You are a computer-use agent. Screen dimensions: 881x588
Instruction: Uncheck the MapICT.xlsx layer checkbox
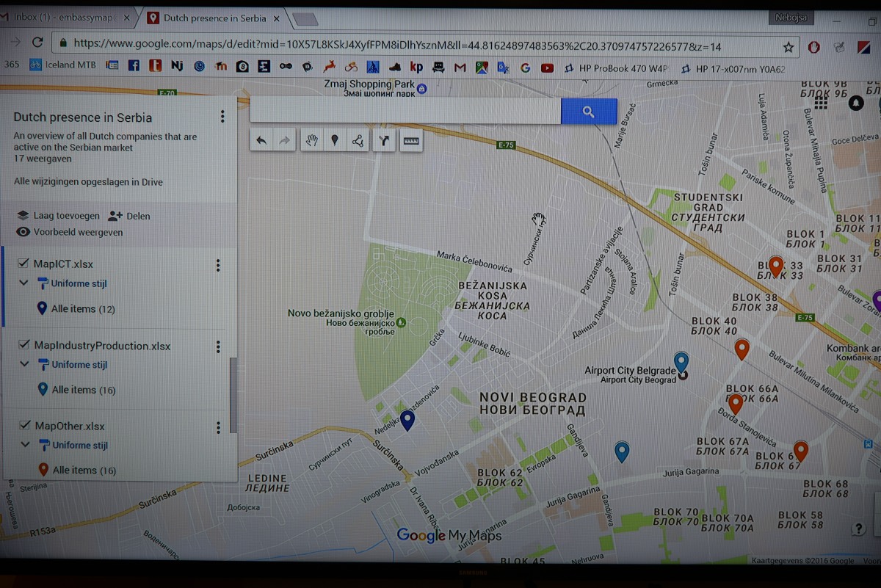tap(22, 264)
